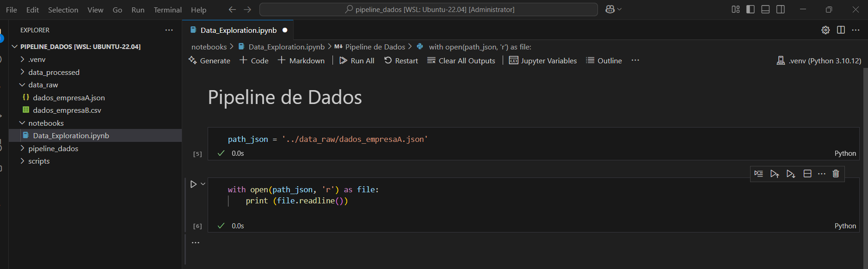
Task: Collapse the data_raw folder
Action: [x=95, y=85]
